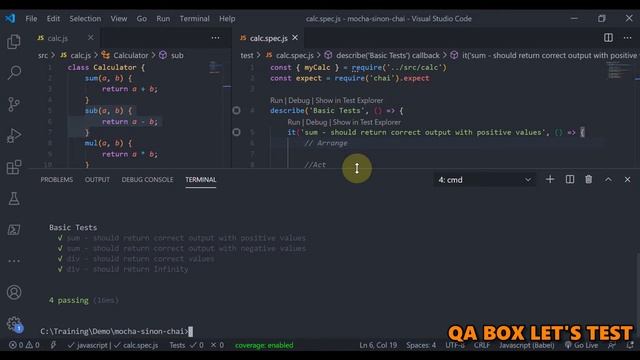Click the lightning bolt status bar icon
The width and height of the screenshot is (640, 360).
click(53, 345)
